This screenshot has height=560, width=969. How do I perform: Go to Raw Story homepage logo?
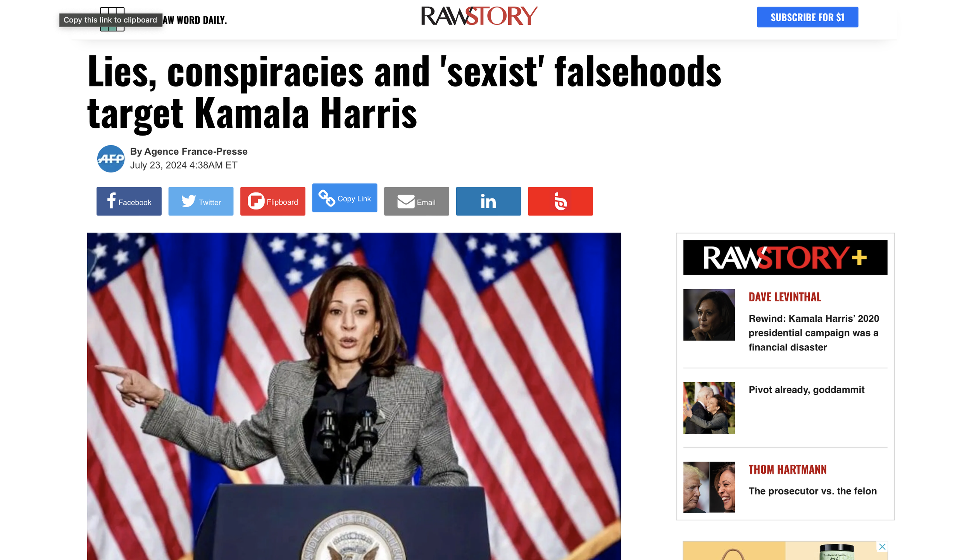[x=479, y=16]
